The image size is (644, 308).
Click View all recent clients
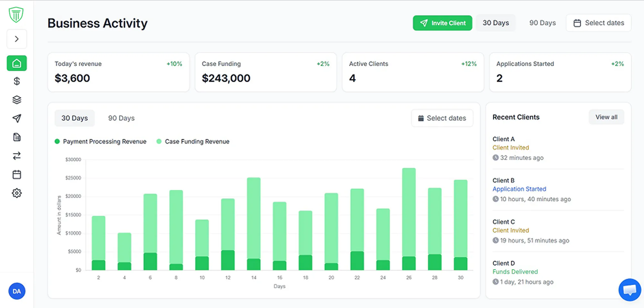606,117
